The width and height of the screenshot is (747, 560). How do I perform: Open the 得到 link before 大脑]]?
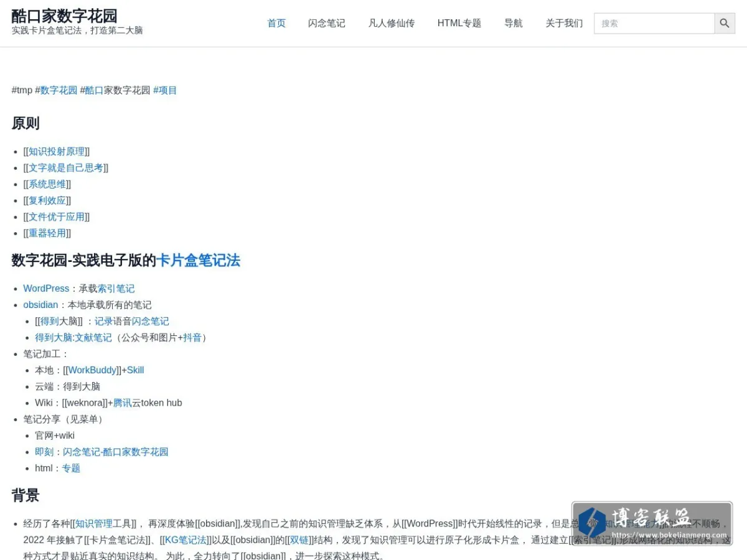point(50,321)
